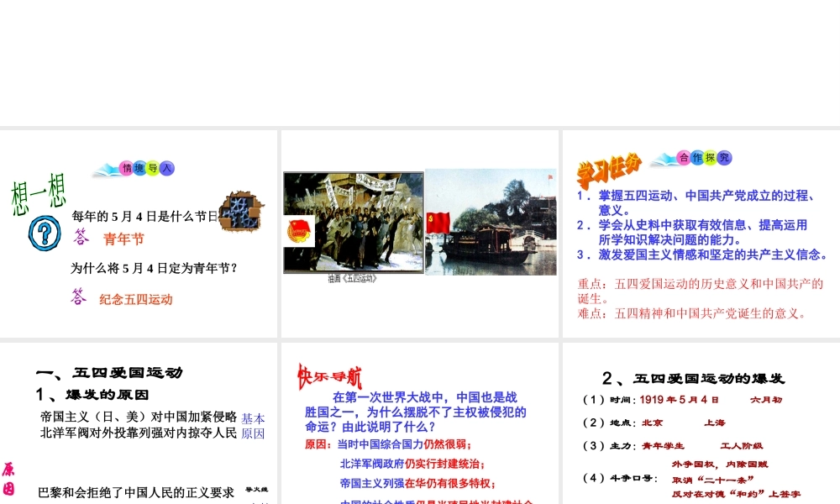Click the blue paragraph 在第一次世界大战中

416,412
